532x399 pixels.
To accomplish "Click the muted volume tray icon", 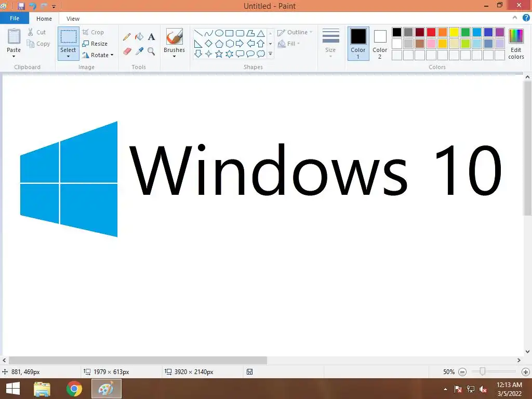I will coord(483,389).
